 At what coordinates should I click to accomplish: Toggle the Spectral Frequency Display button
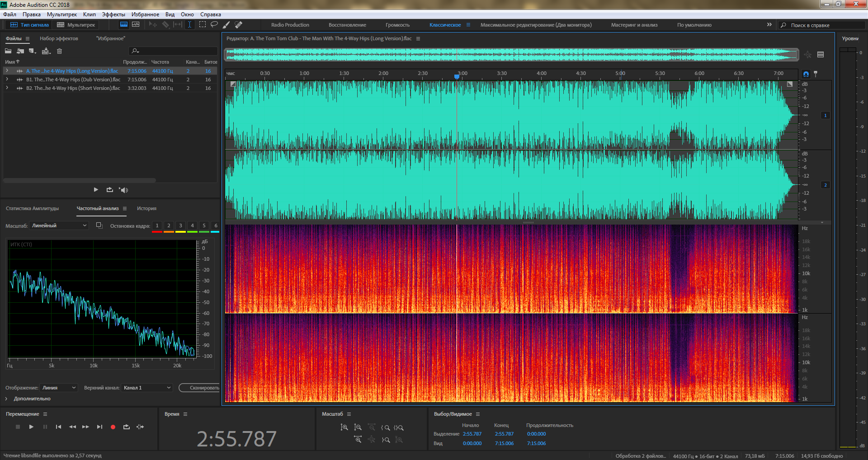124,25
